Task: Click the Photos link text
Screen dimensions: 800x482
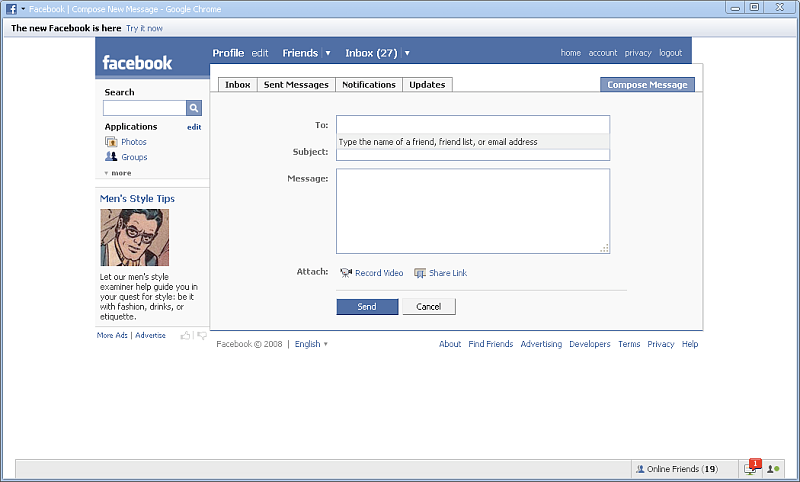Action: [x=134, y=142]
